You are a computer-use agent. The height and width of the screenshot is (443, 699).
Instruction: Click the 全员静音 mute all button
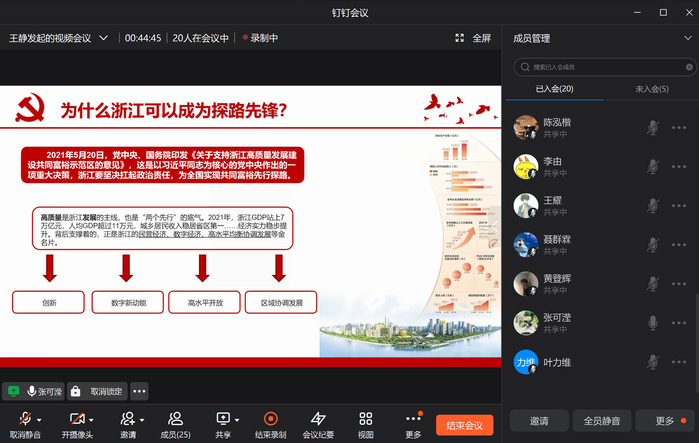click(605, 420)
